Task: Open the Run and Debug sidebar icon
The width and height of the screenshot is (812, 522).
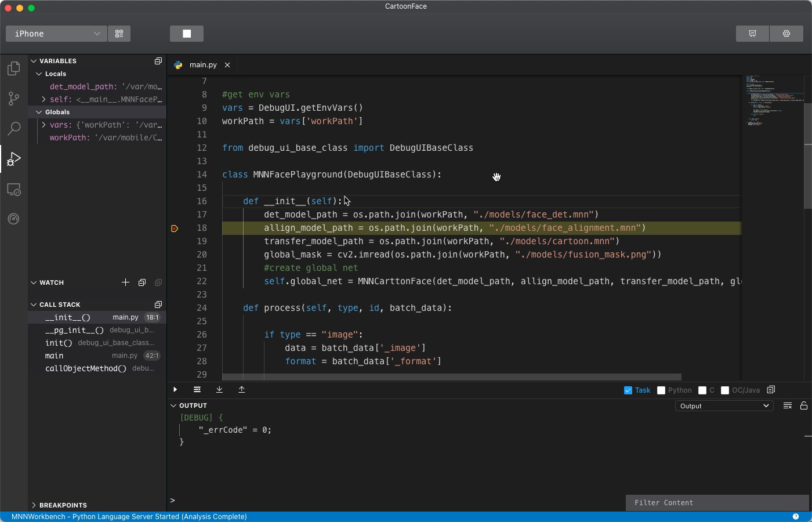Action: 13,159
